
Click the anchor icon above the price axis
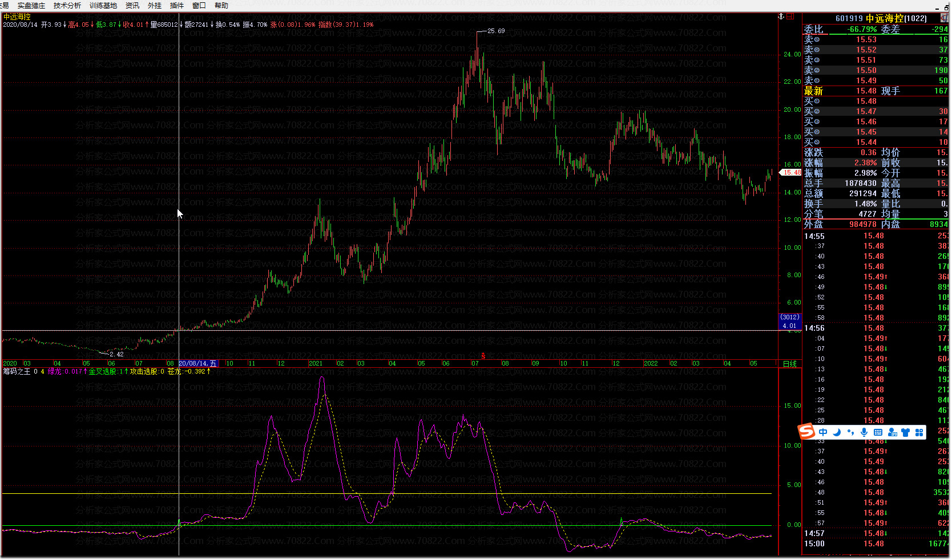click(781, 17)
